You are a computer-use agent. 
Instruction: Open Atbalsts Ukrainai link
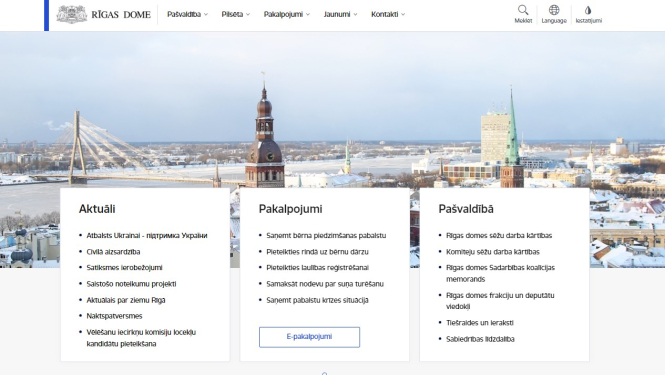tap(147, 235)
